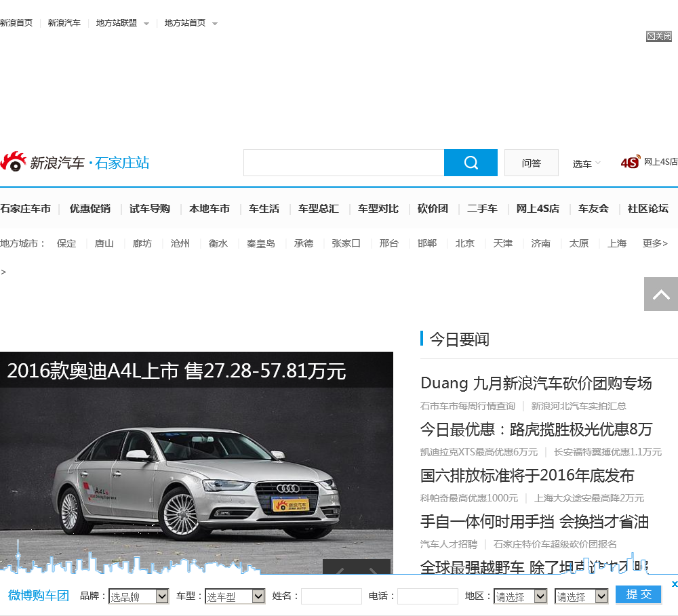Click 新浪汽车 top link
This screenshot has width=678, height=616.
64,23
